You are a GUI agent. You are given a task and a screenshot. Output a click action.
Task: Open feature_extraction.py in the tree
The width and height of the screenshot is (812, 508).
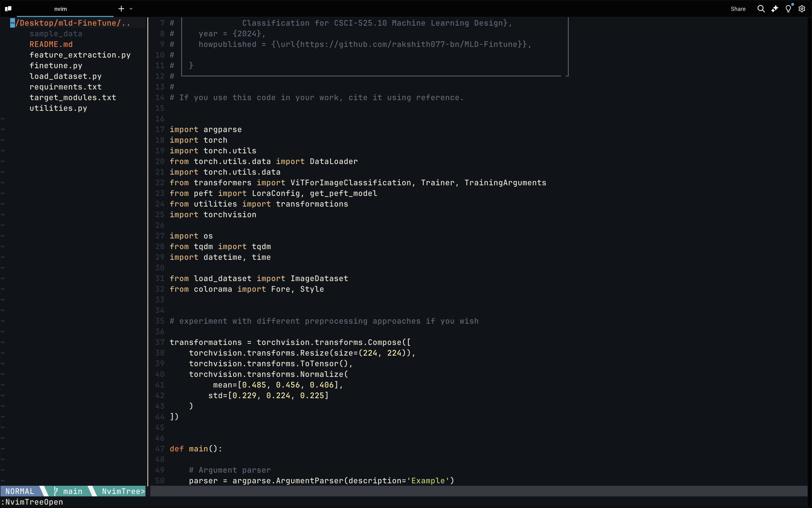80,55
